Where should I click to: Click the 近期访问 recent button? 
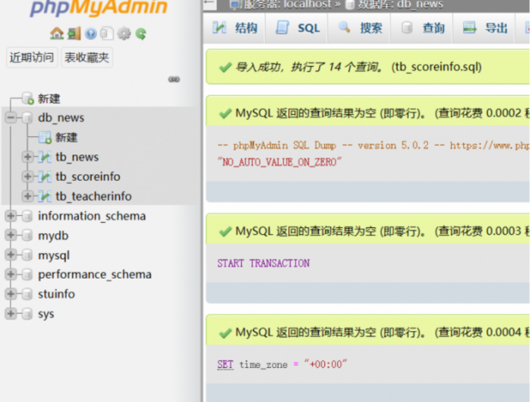pyautogui.click(x=32, y=58)
